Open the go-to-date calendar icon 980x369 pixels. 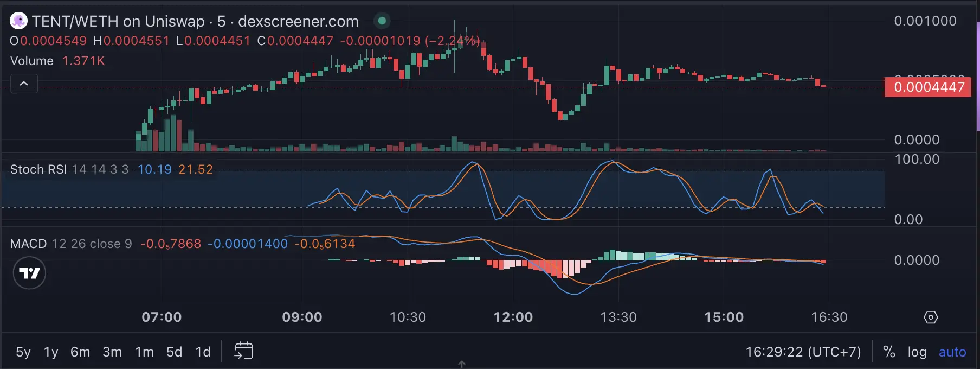(x=243, y=351)
